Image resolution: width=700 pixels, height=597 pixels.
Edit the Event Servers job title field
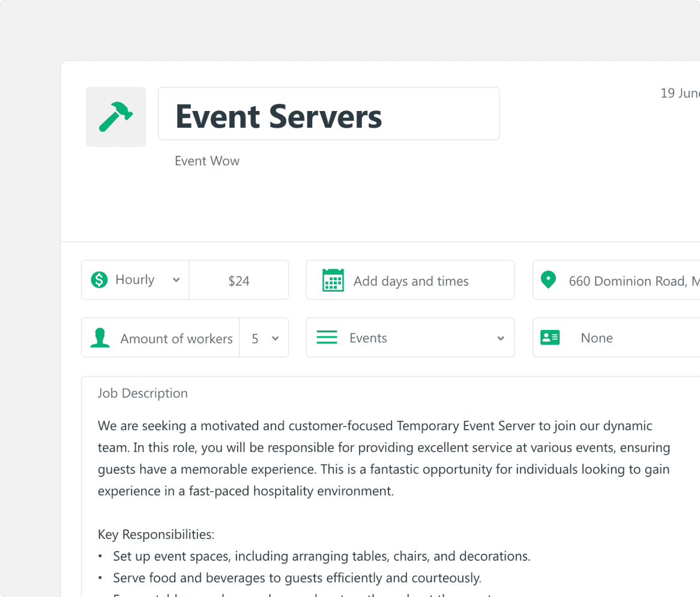pyautogui.click(x=328, y=114)
